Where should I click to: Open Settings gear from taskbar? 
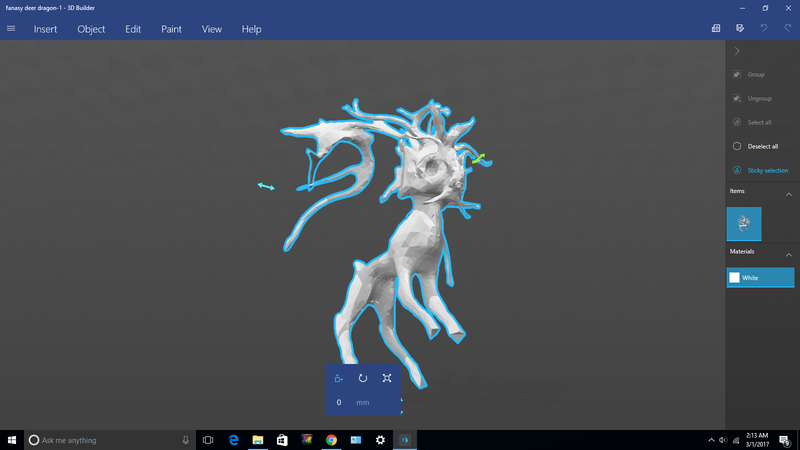(x=380, y=440)
